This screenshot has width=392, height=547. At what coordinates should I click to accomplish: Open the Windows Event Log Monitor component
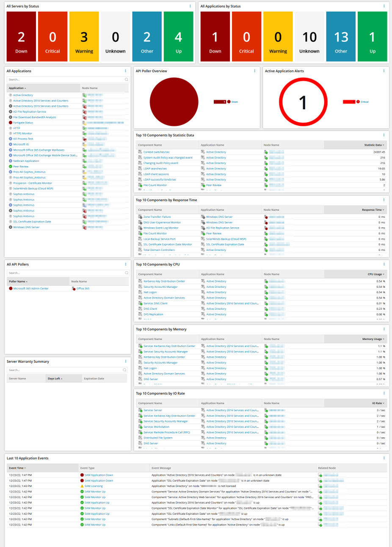161,228
